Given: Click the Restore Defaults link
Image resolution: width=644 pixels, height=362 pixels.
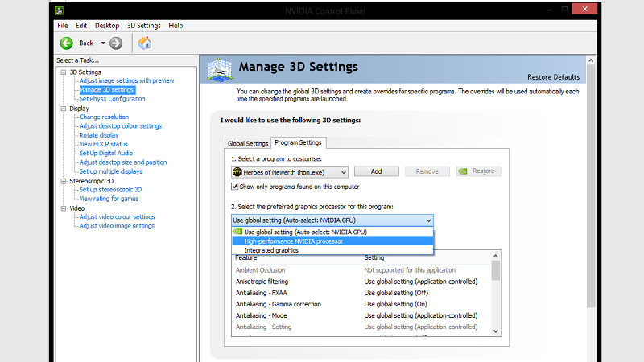Looking at the screenshot, I should [553, 77].
